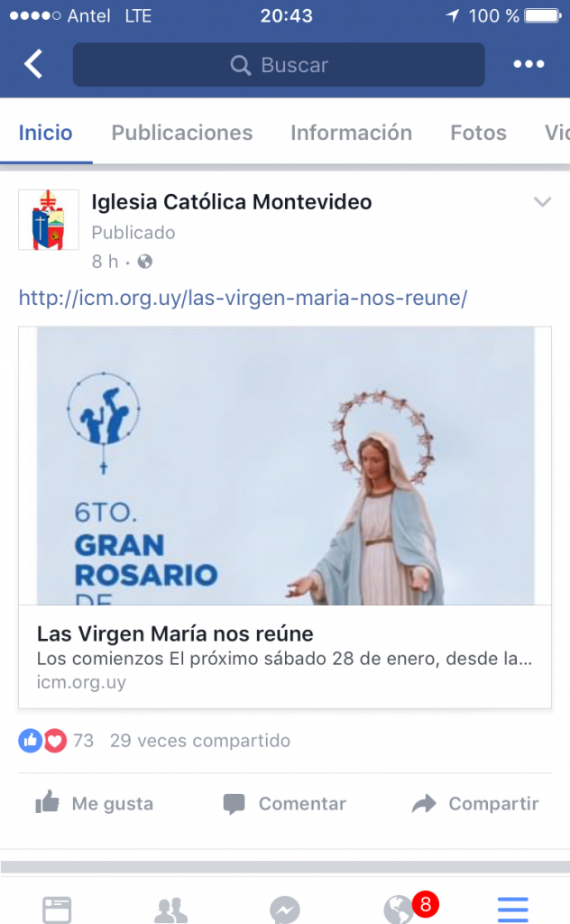The height and width of the screenshot is (924, 570).
Task: Open the Messenger icon
Action: [x=285, y=910]
